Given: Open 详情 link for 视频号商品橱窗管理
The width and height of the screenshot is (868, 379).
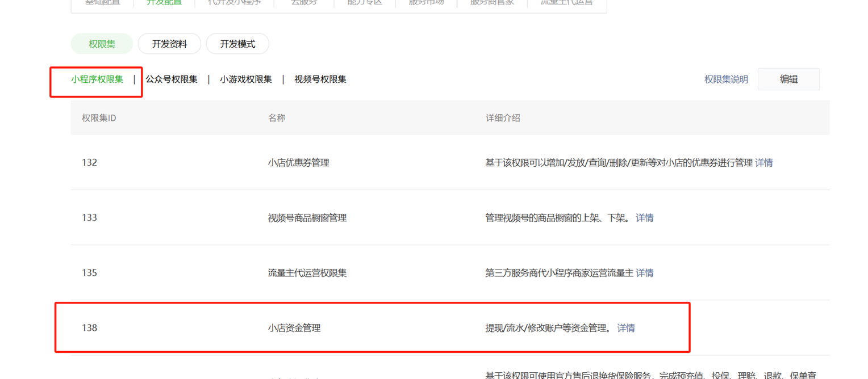Looking at the screenshot, I should point(645,218).
